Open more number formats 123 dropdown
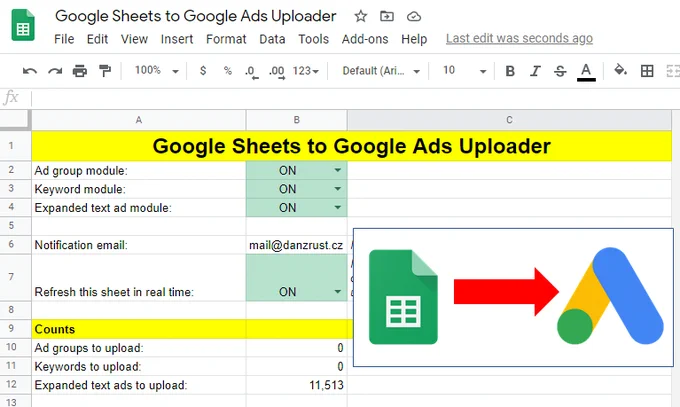Screen dimensions: 680x407 [x=306, y=71]
